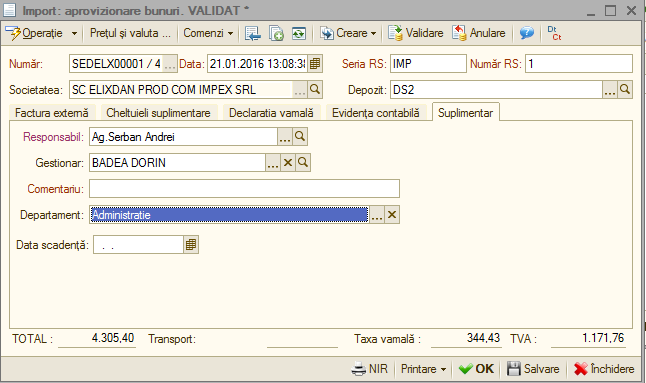Open calendar for Data scadență
Image resolution: width=646 pixels, height=383 pixels.
191,245
